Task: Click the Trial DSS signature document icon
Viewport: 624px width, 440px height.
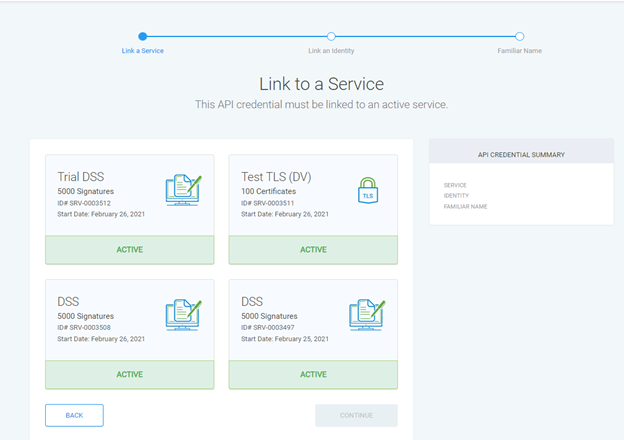Action: tap(183, 189)
